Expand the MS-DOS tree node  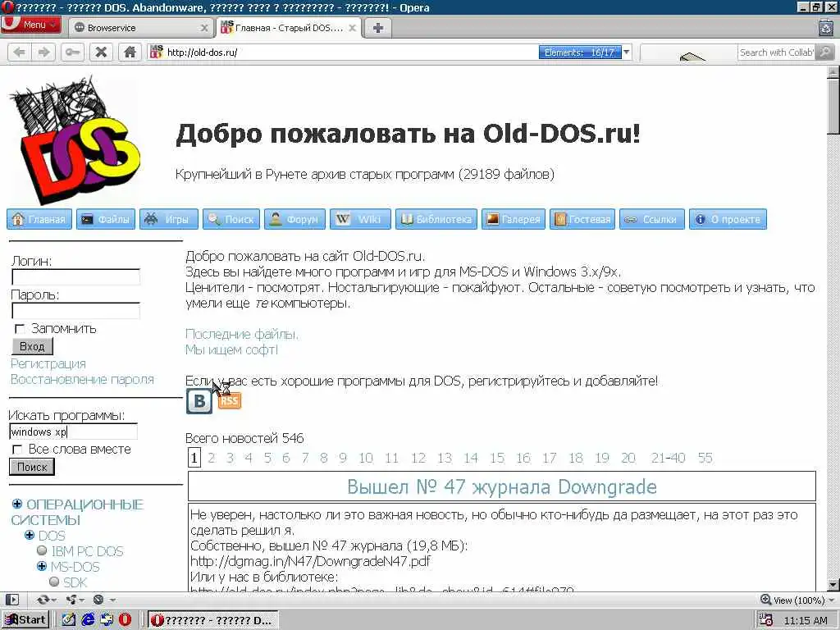click(x=42, y=566)
